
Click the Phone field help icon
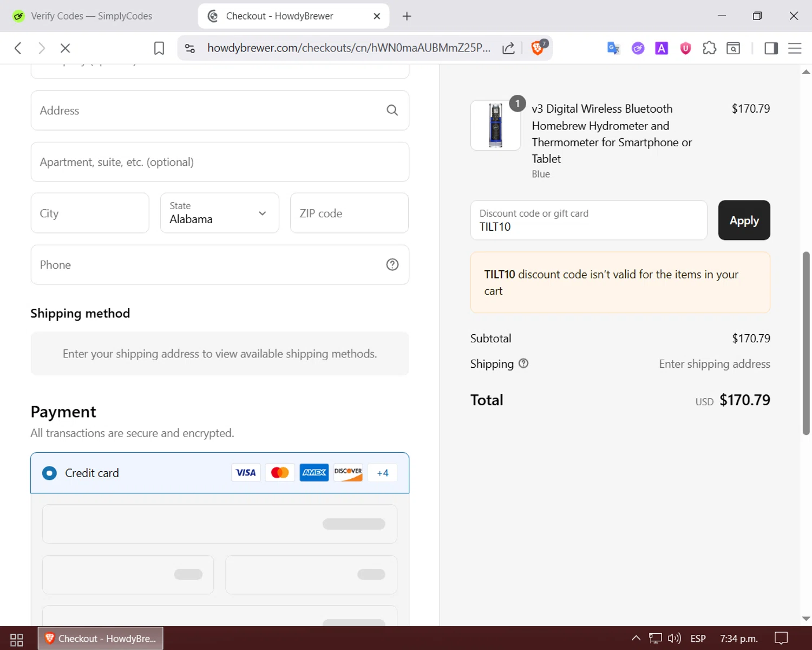pos(392,264)
